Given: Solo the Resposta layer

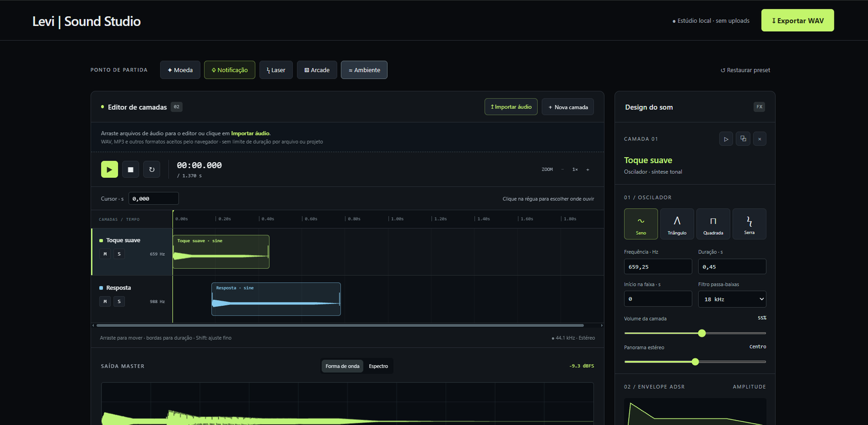Looking at the screenshot, I should click(x=119, y=301).
